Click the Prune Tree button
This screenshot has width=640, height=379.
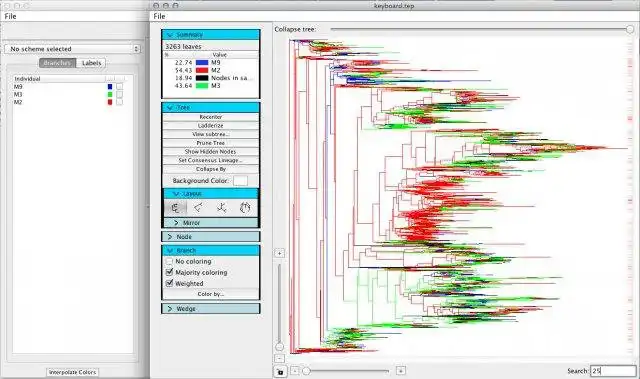point(211,143)
